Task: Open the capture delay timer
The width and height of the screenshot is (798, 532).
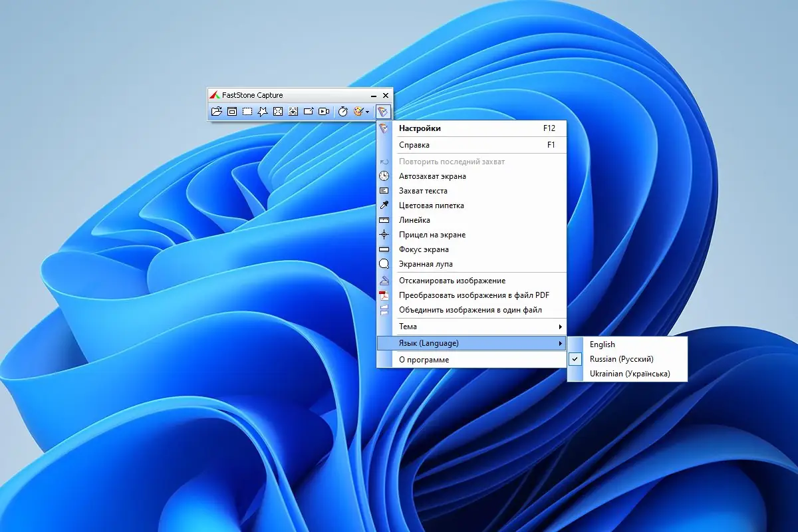Action: (x=342, y=112)
